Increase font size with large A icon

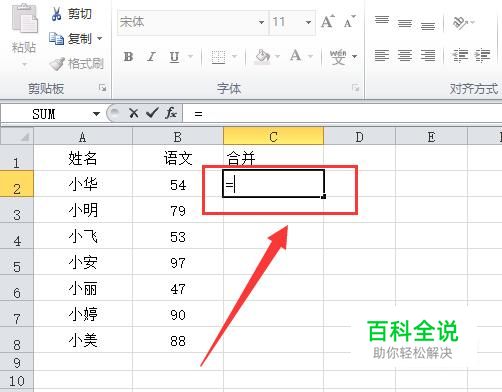[328, 22]
